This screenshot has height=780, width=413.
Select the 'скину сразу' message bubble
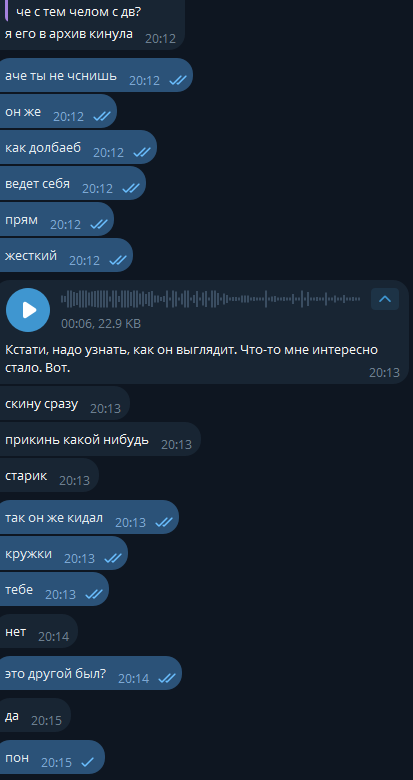point(65,403)
